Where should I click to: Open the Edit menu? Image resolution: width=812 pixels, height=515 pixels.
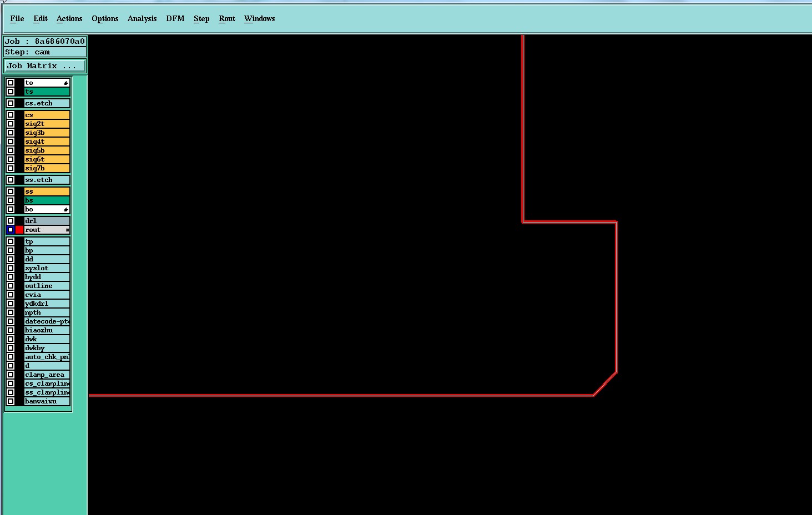point(41,18)
